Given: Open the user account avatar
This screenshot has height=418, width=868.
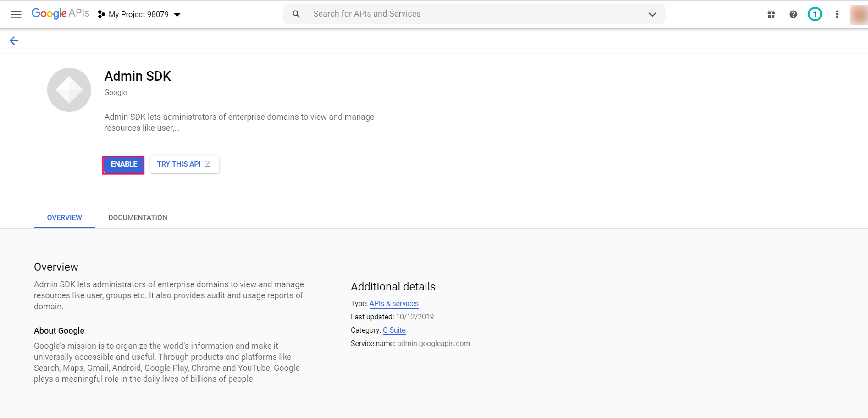Looking at the screenshot, I should tap(858, 14).
